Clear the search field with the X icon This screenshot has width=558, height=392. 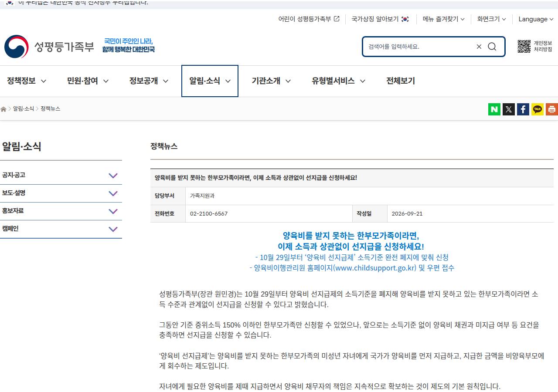479,47
